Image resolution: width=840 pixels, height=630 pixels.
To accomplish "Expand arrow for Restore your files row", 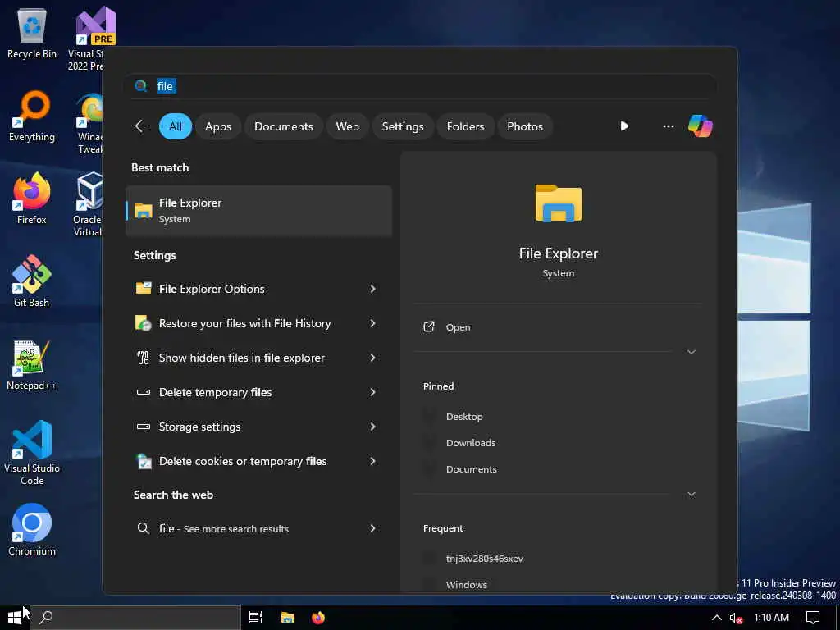I will (373, 323).
